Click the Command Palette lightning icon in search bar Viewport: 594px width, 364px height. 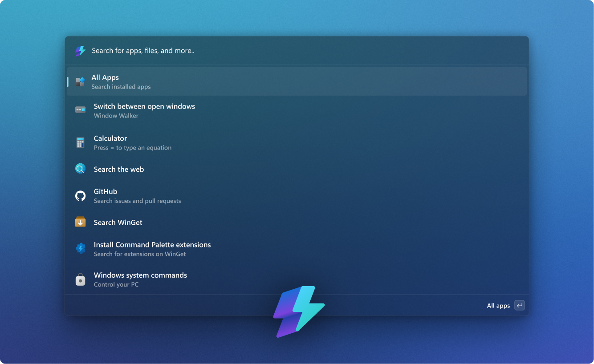(80, 51)
